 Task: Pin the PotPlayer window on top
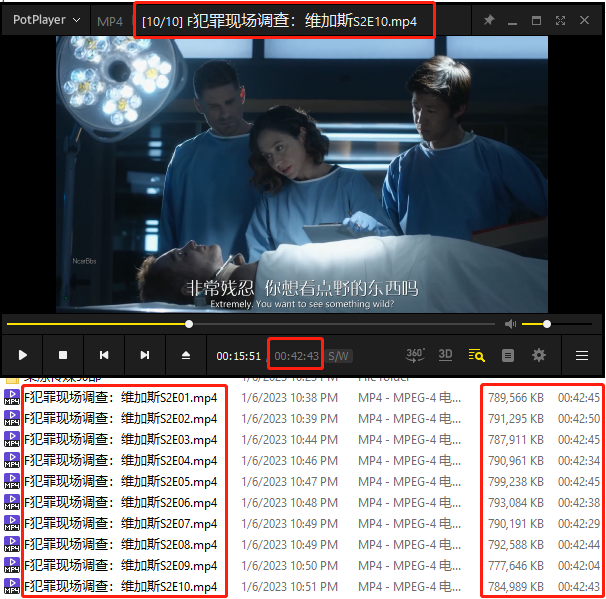pyautogui.click(x=489, y=20)
